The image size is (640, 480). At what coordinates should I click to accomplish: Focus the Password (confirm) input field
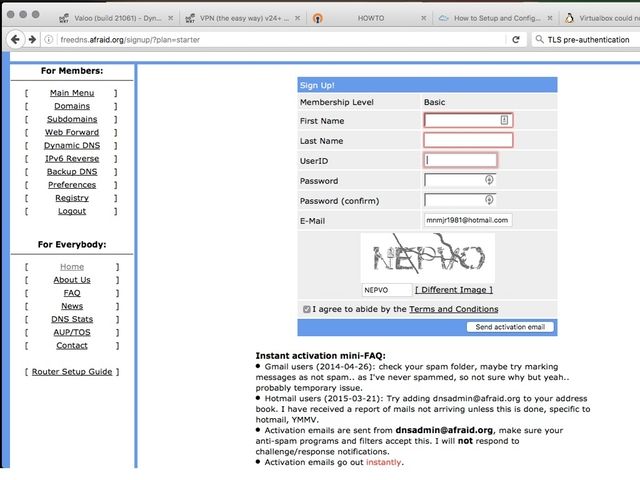tap(460, 200)
